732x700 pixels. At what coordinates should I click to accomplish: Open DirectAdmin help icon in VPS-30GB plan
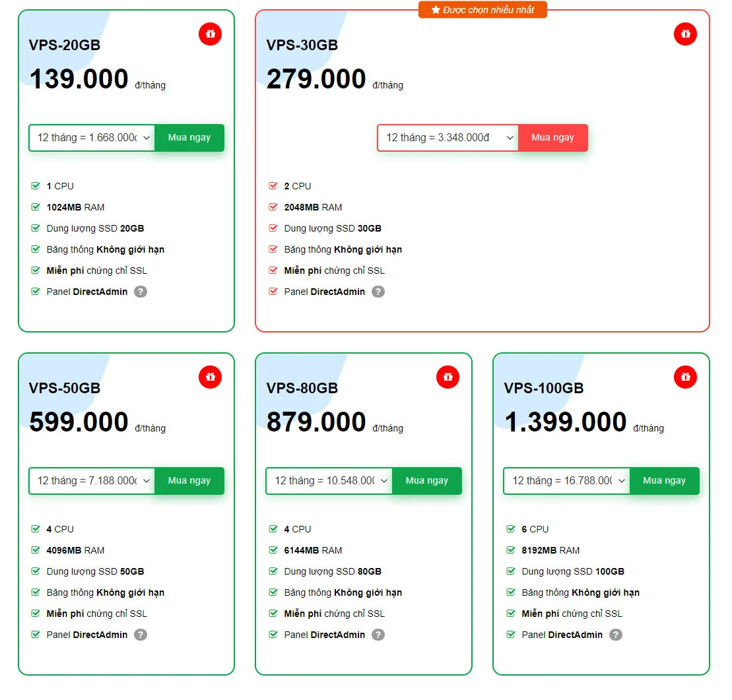coord(378,292)
